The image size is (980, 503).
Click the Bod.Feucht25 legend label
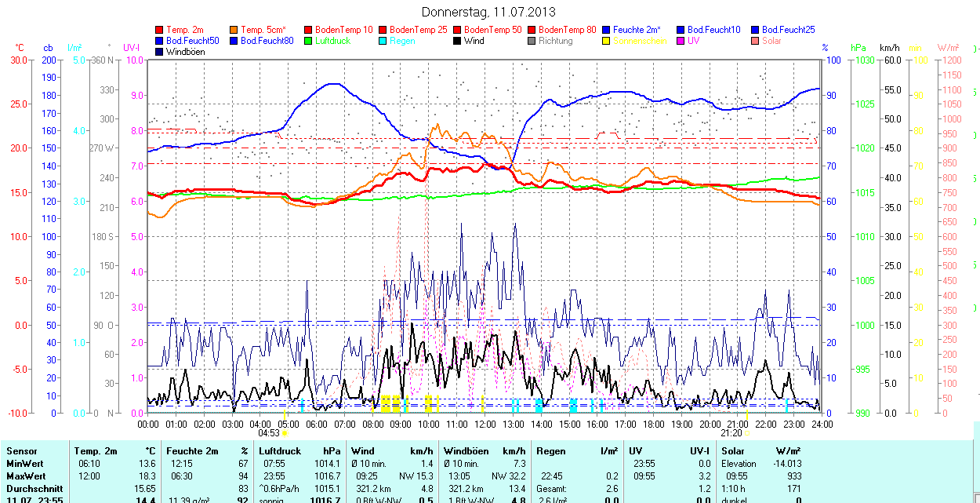pyautogui.click(x=787, y=30)
